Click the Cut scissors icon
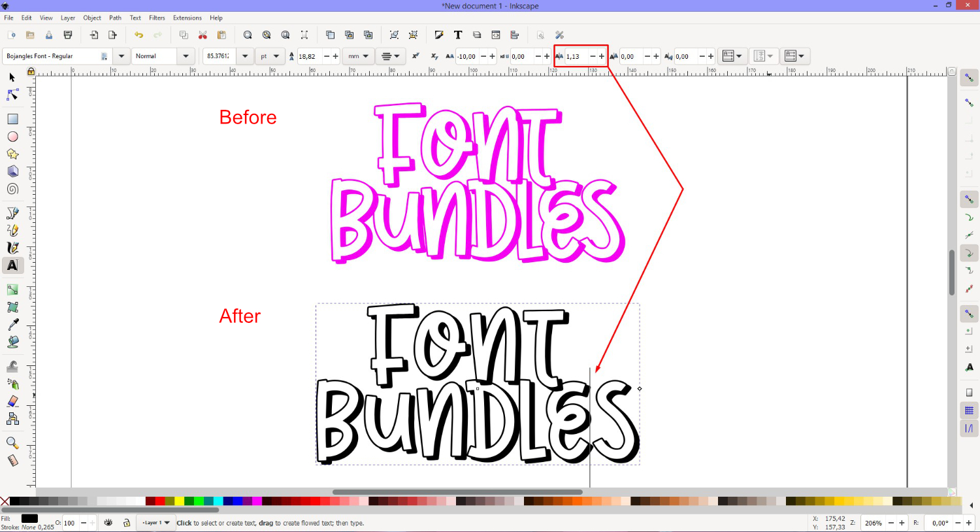This screenshot has height=532, width=980. coord(203,35)
